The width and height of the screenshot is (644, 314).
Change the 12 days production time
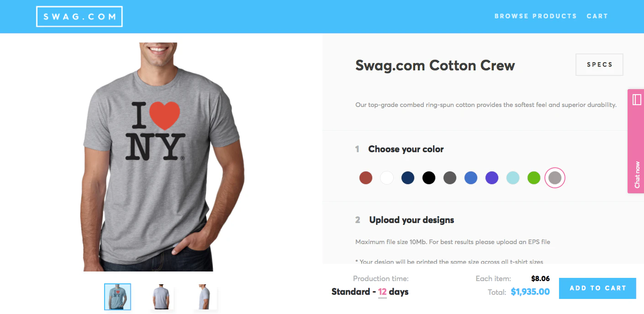(382, 292)
